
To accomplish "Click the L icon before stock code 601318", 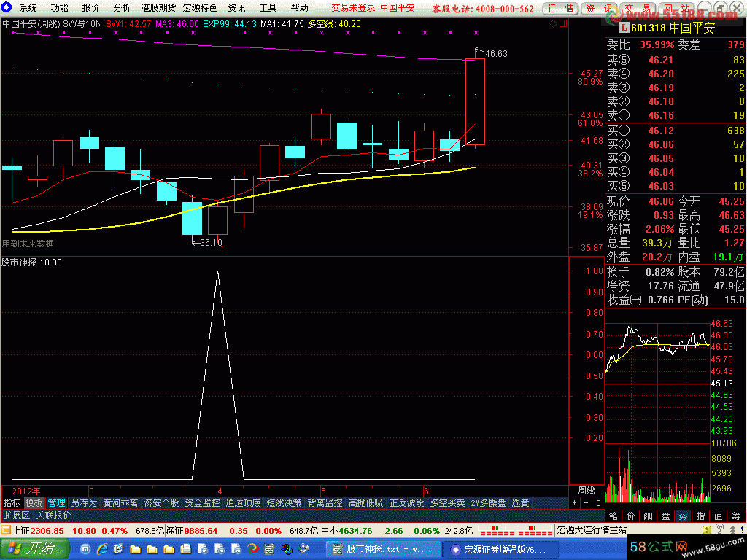I will [x=624, y=28].
